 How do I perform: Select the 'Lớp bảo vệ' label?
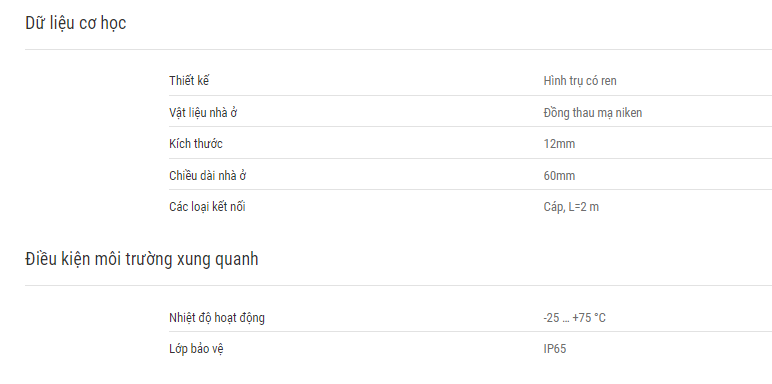pos(197,349)
